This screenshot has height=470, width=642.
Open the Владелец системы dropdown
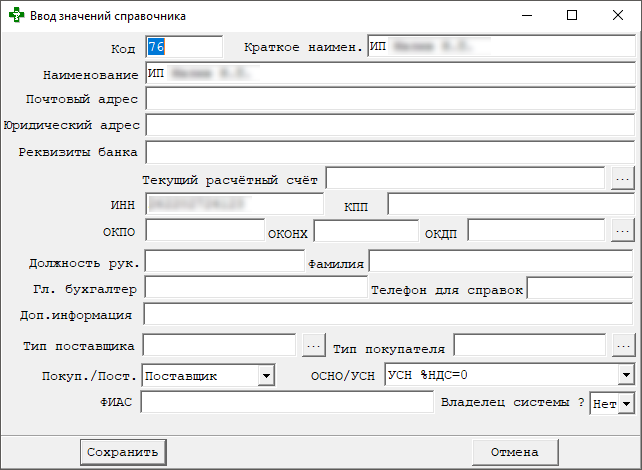pyautogui.click(x=626, y=403)
